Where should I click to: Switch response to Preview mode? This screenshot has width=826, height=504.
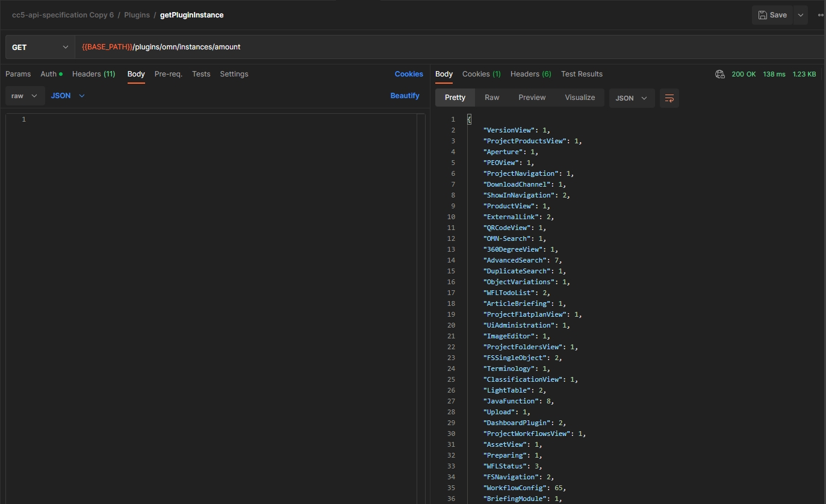pyautogui.click(x=532, y=98)
